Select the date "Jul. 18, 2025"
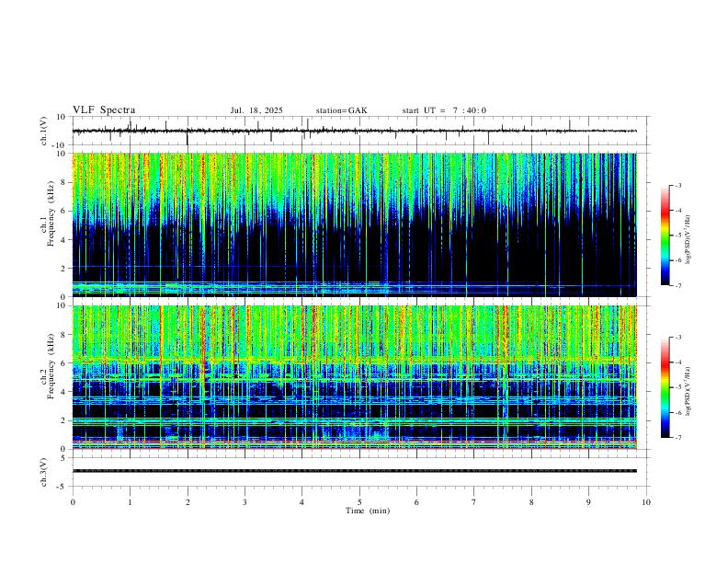Screen dimensions: 728x563 (x=256, y=110)
